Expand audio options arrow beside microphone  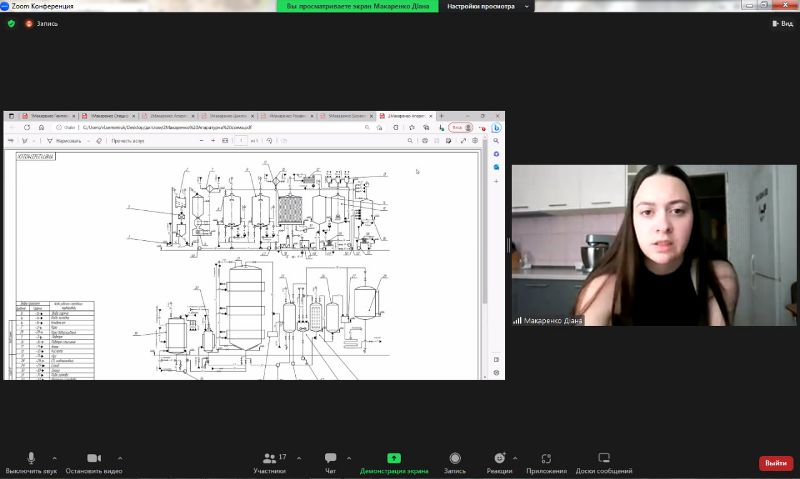pyautogui.click(x=54, y=458)
